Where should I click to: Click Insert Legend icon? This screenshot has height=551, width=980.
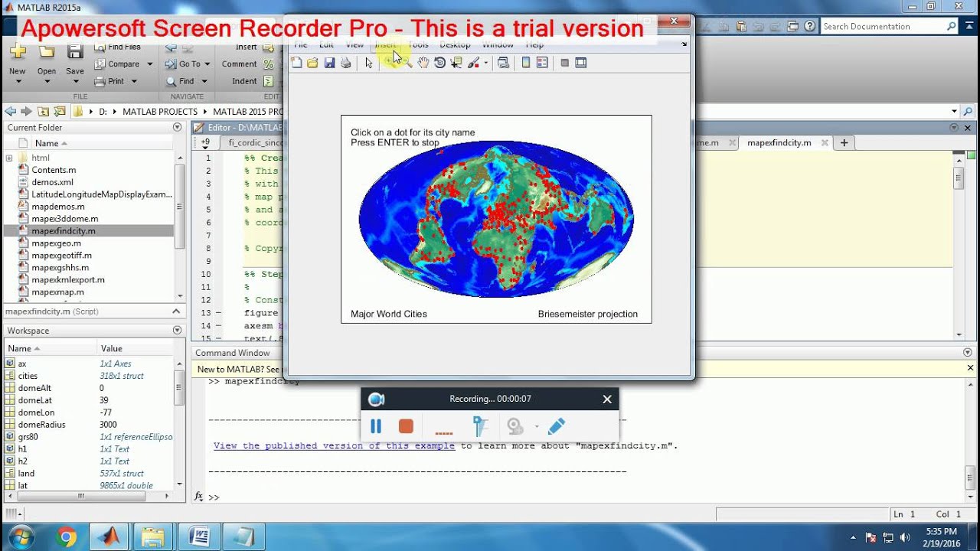(x=542, y=63)
